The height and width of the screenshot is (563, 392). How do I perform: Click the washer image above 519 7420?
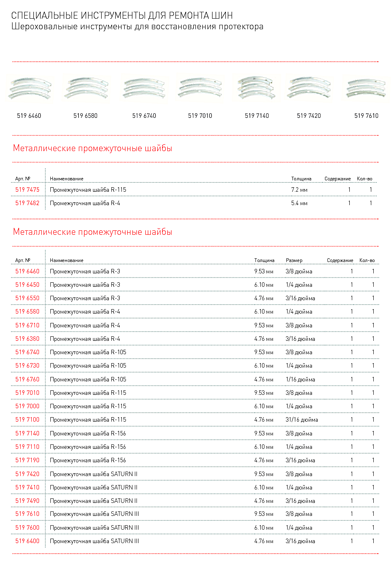point(309,88)
